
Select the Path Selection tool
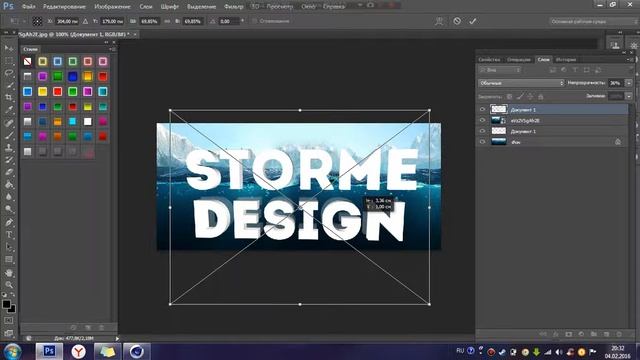point(9,247)
